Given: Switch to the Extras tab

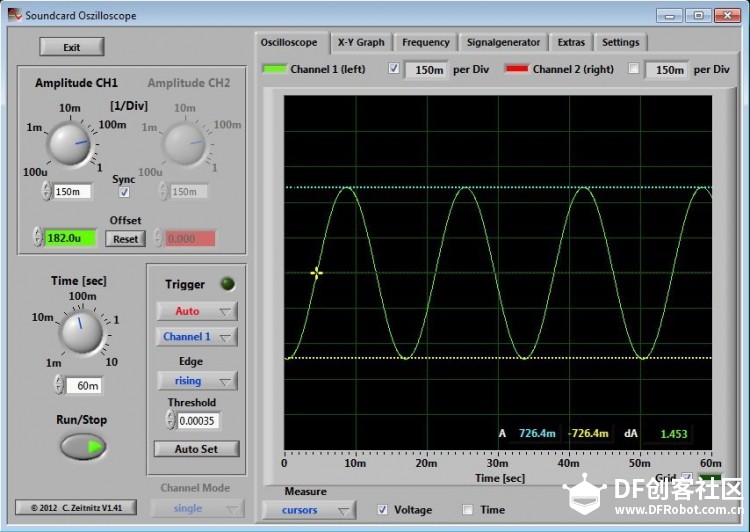Looking at the screenshot, I should 571,43.
